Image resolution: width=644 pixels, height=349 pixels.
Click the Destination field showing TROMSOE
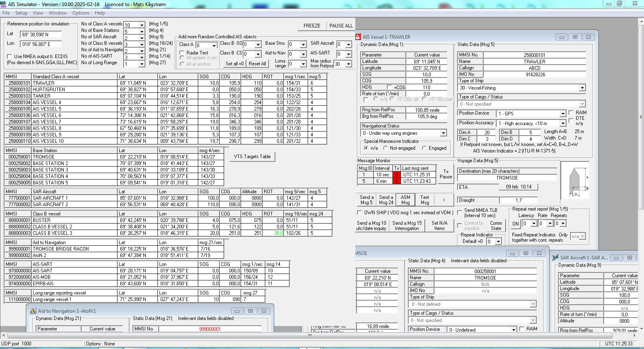(x=507, y=178)
